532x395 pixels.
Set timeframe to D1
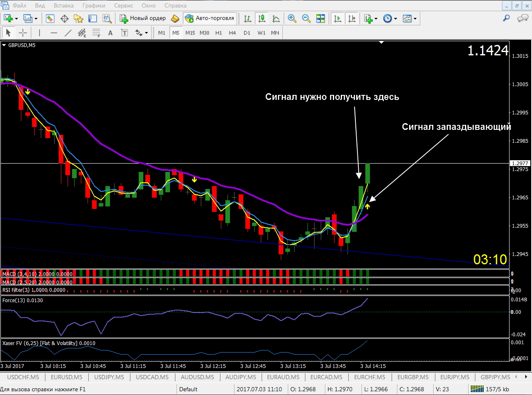[x=247, y=33]
